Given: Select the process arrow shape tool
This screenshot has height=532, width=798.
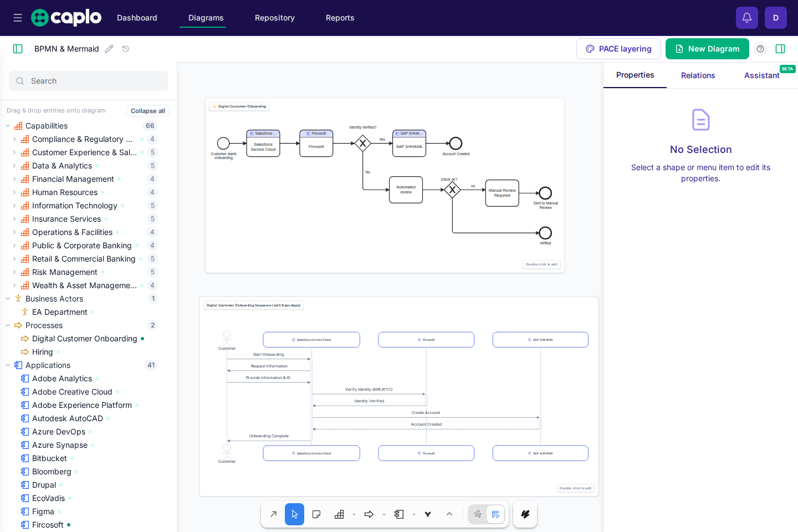Looking at the screenshot, I should coord(369,514).
